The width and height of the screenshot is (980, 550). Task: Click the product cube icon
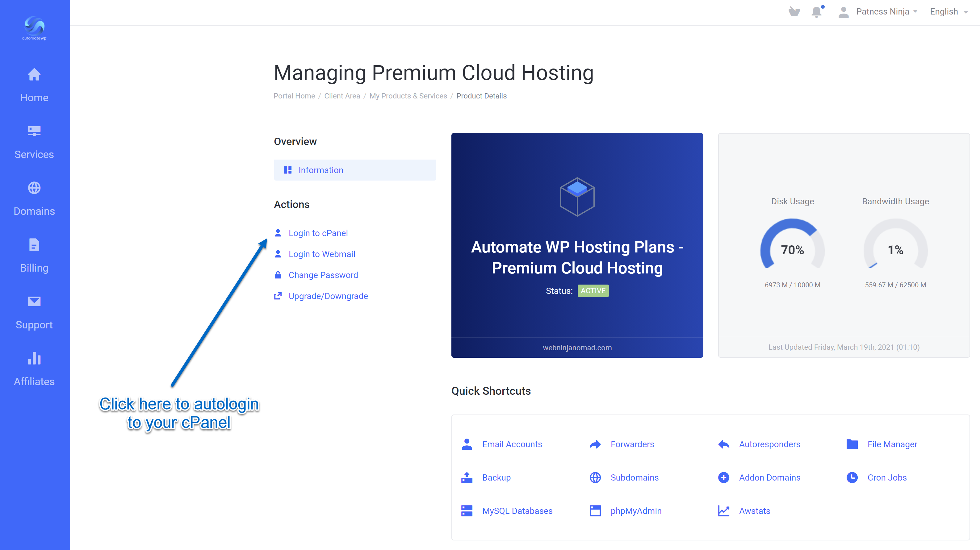(x=577, y=197)
